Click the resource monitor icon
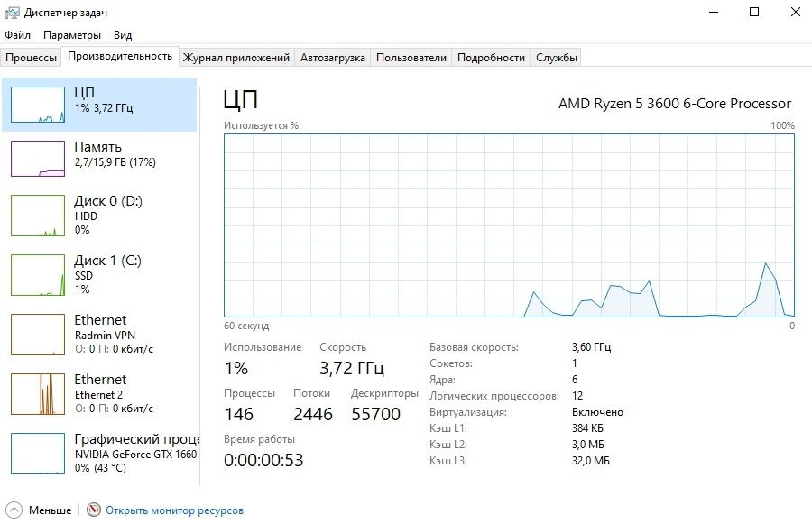 click(94, 510)
